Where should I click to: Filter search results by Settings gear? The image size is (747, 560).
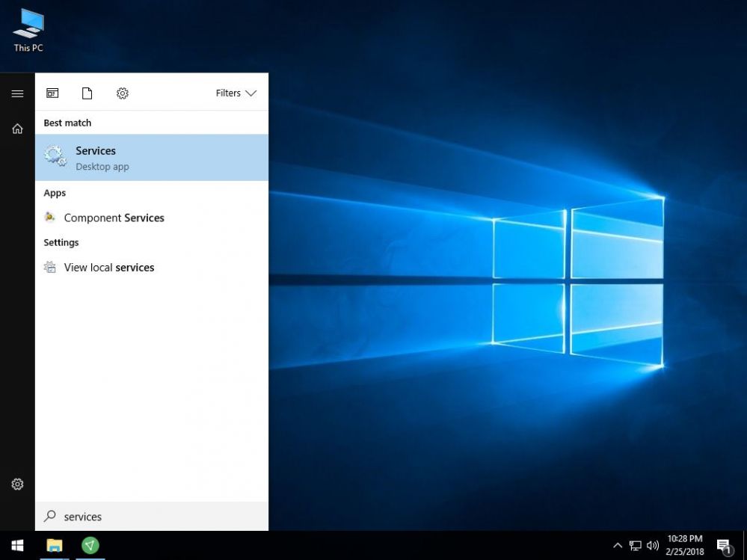[122, 93]
